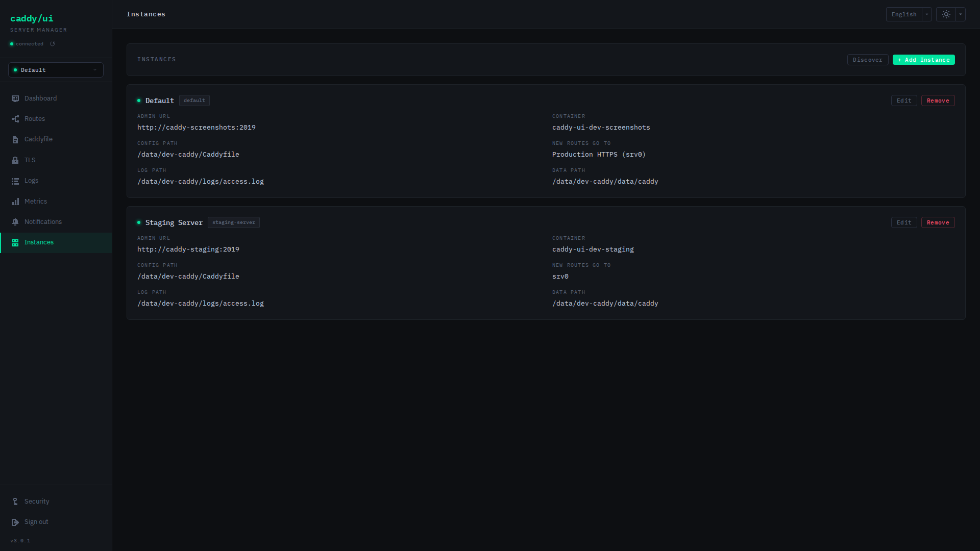This screenshot has height=551, width=980.
Task: Click the Notifications bell icon
Action: 15,222
